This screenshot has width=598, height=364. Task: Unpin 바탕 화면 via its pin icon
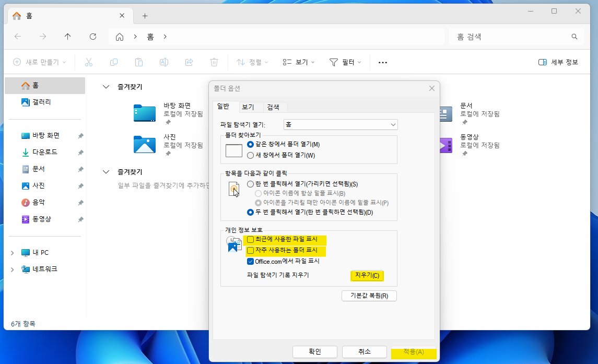80,136
